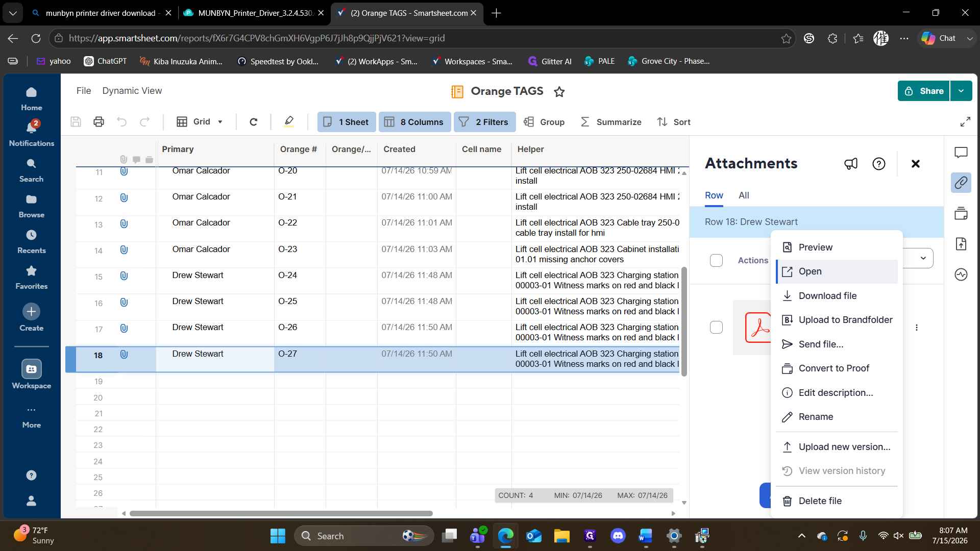Open Notifications bell in sidebar
The image size is (980, 551).
pos(32,133)
